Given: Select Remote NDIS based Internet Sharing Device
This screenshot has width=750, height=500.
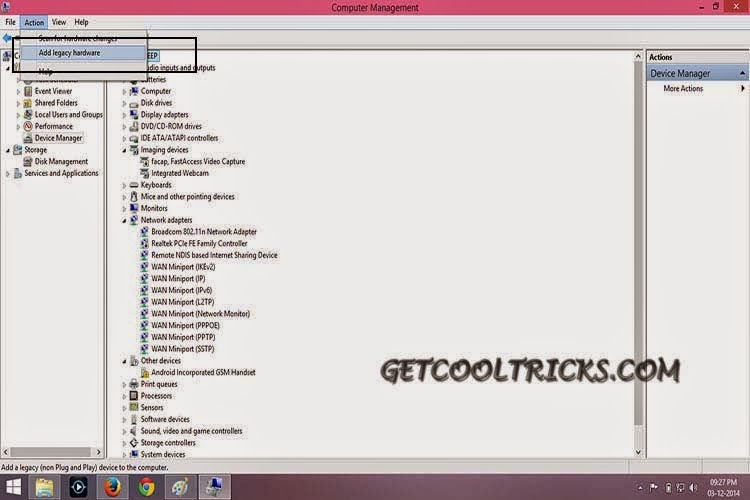Looking at the screenshot, I should tap(214, 255).
